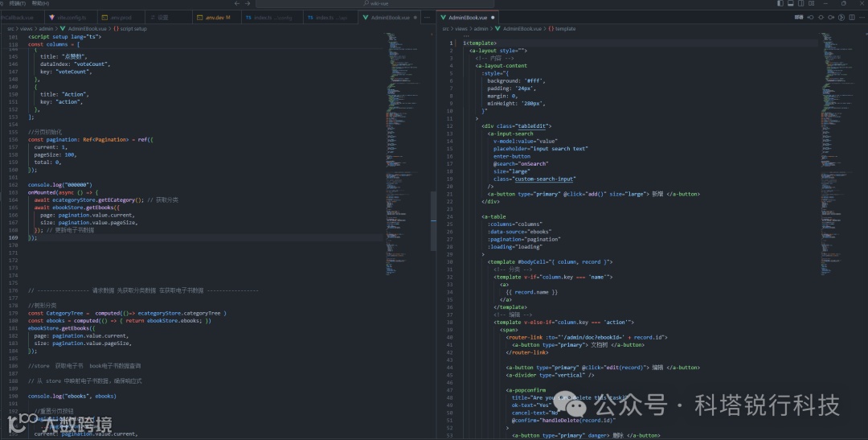Click ':data-source="ebooks"' line
Image resolution: width=868 pixels, height=440 pixels.
pyautogui.click(x=520, y=232)
